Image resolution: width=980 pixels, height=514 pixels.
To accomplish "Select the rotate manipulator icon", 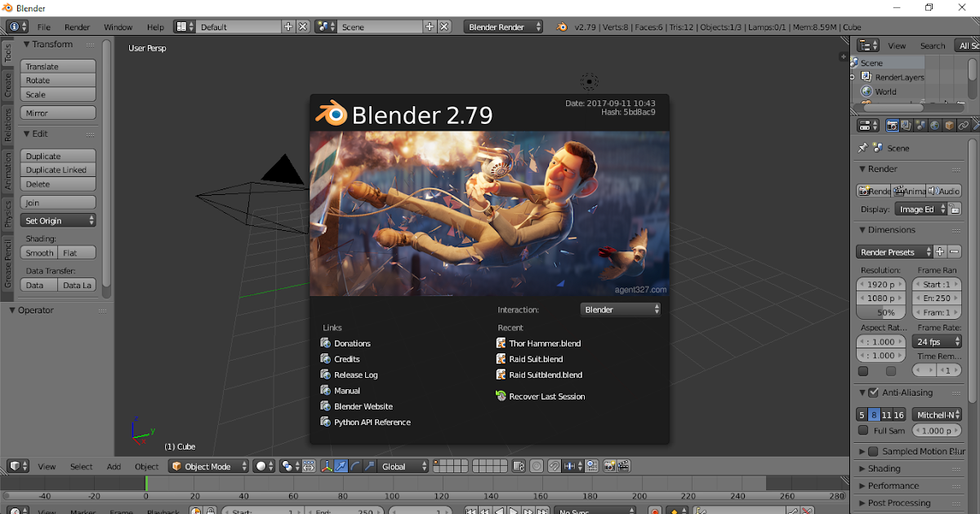I will 355,467.
